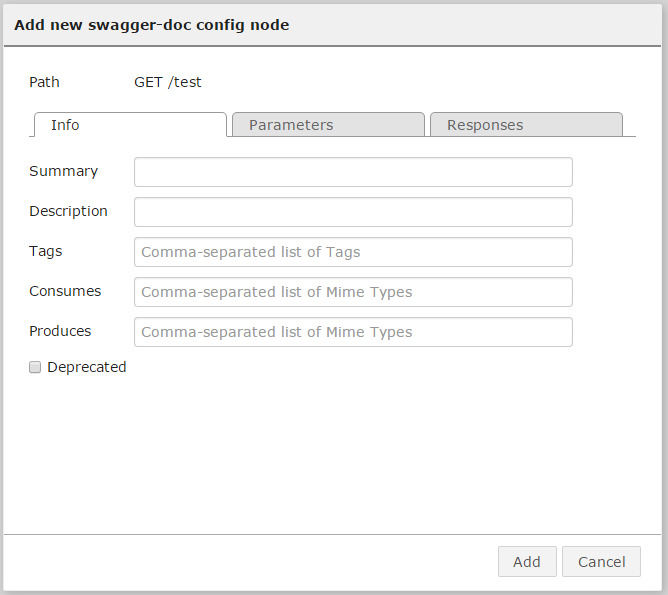Click the Path label
This screenshot has width=668, height=595.
44,82
